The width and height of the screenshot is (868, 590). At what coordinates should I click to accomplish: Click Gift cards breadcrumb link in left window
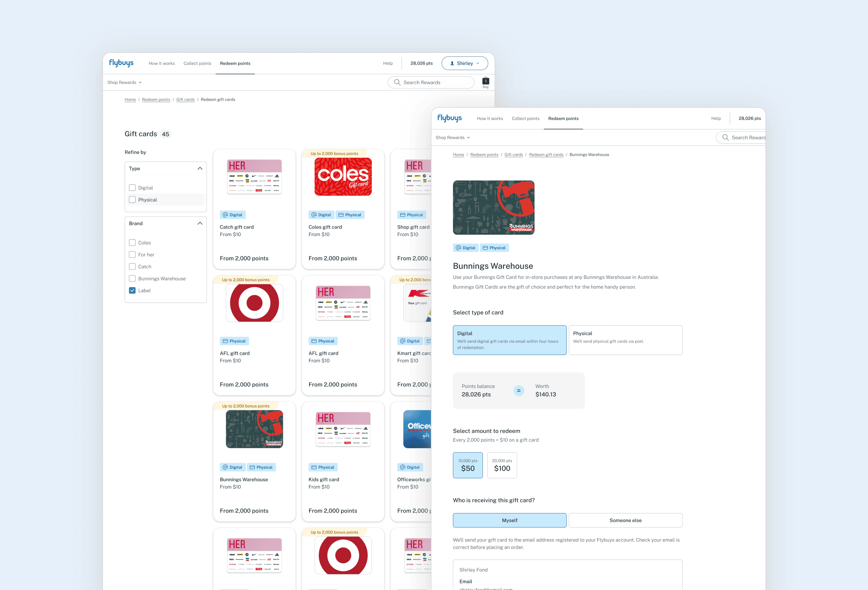(185, 100)
